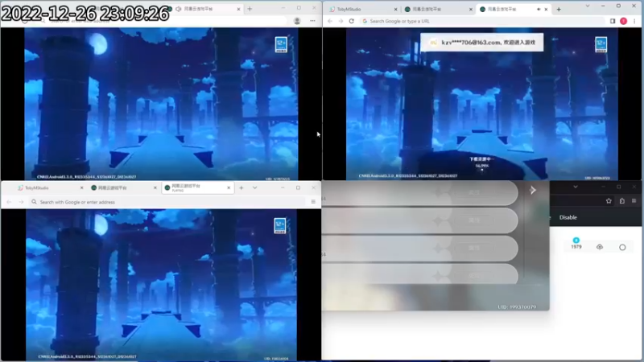Click the 12+ age rating badge in Chrome game
644x362 pixels.
coord(601,44)
